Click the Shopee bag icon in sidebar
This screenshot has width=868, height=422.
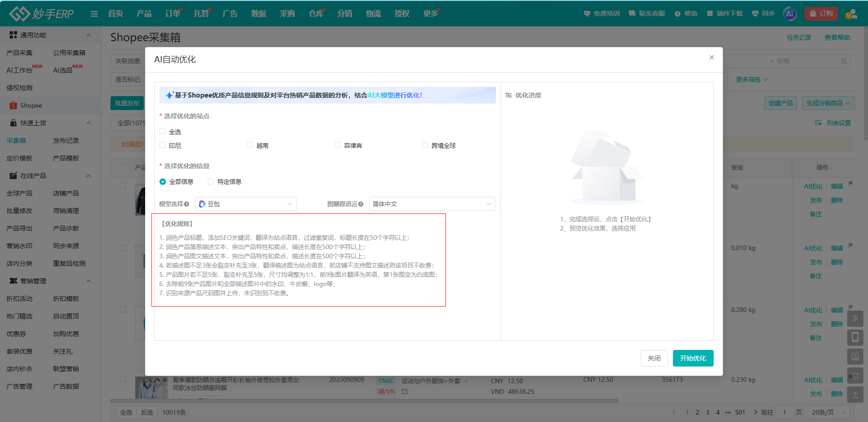pos(13,105)
